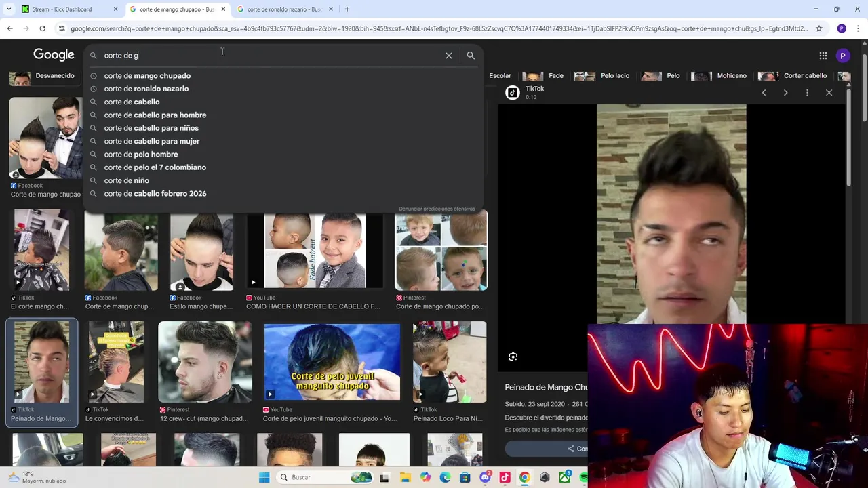Show previous image in preview panel
The width and height of the screenshot is (868, 488).
[x=764, y=93]
